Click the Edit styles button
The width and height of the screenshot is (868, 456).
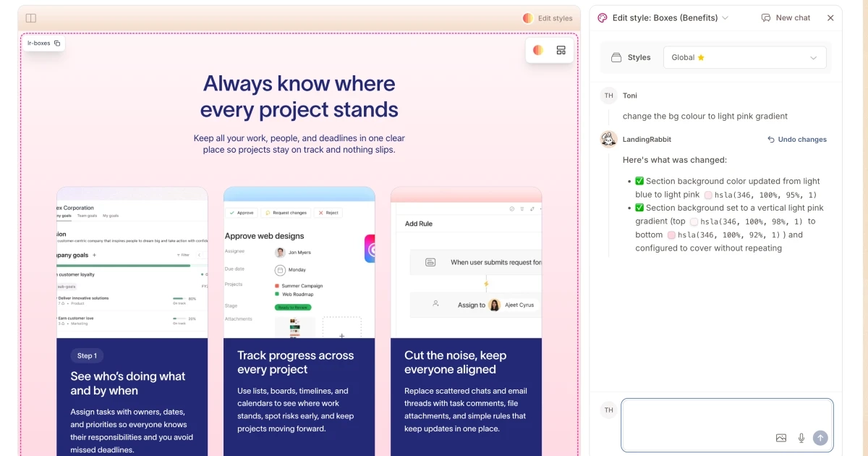tap(548, 18)
